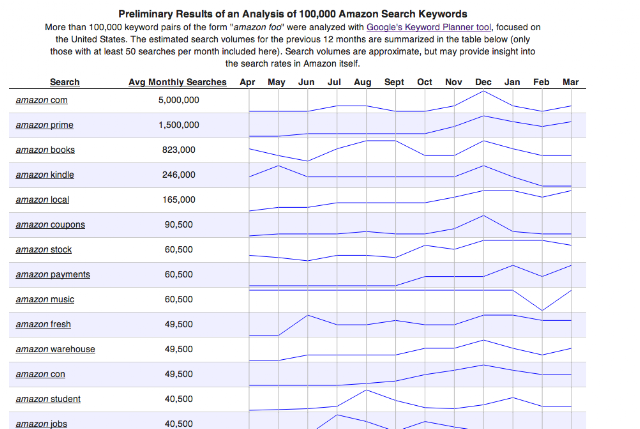Click the Avg Monthly Searches column header

[178, 82]
